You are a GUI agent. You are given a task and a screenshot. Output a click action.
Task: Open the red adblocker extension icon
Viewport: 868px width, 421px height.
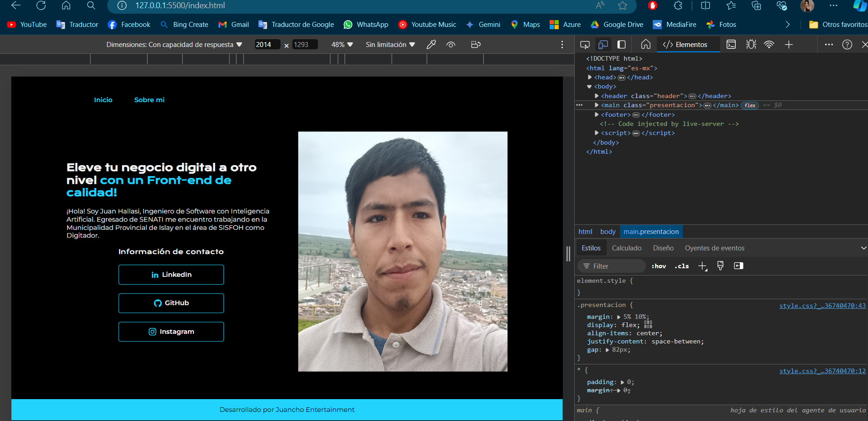[x=653, y=5]
